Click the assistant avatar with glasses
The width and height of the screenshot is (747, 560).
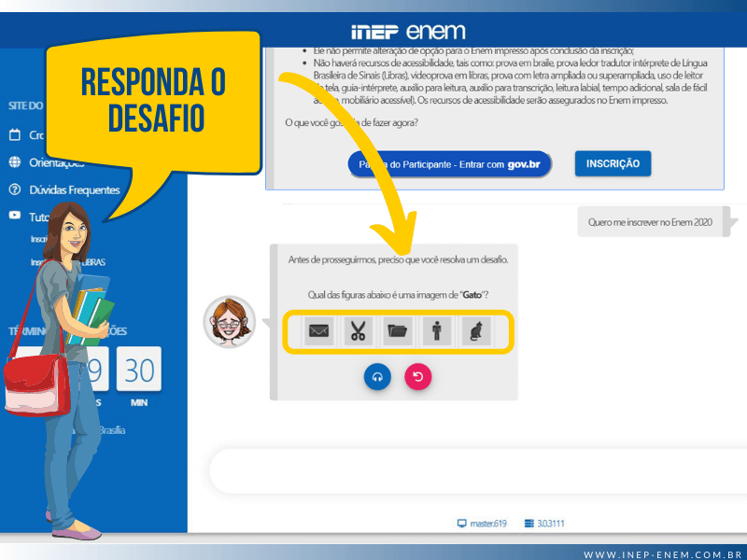pos(230,321)
